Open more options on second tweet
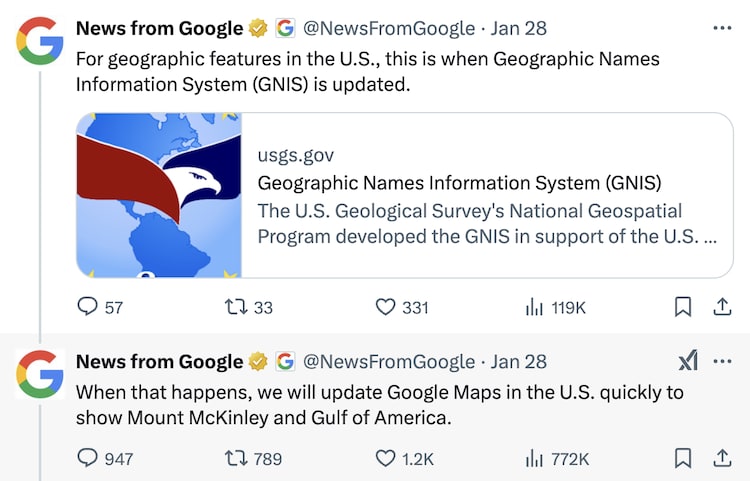This screenshot has width=750, height=481. click(x=722, y=361)
